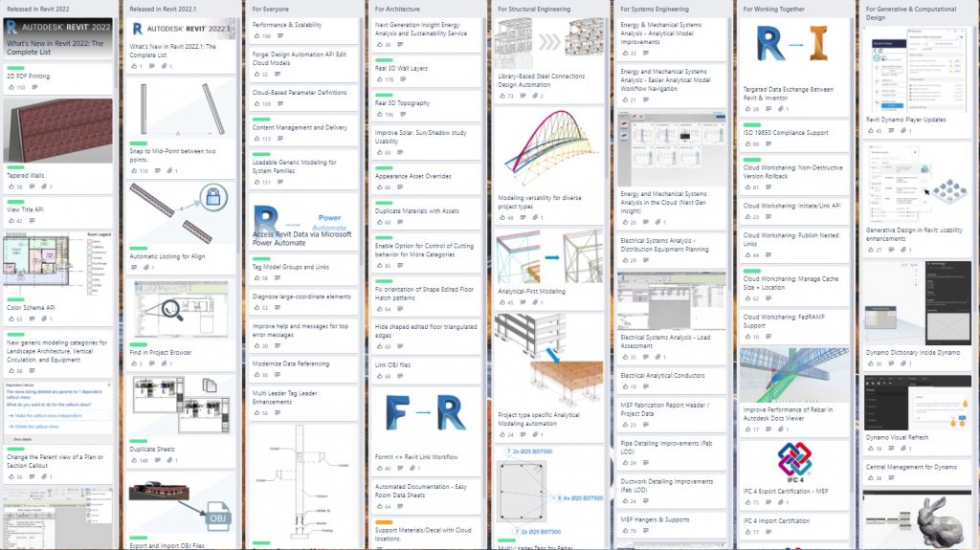Screen dimensions: 980x550
Task: Click attachment icon on FormIt Revit Link Workflow card
Action: 412,468
